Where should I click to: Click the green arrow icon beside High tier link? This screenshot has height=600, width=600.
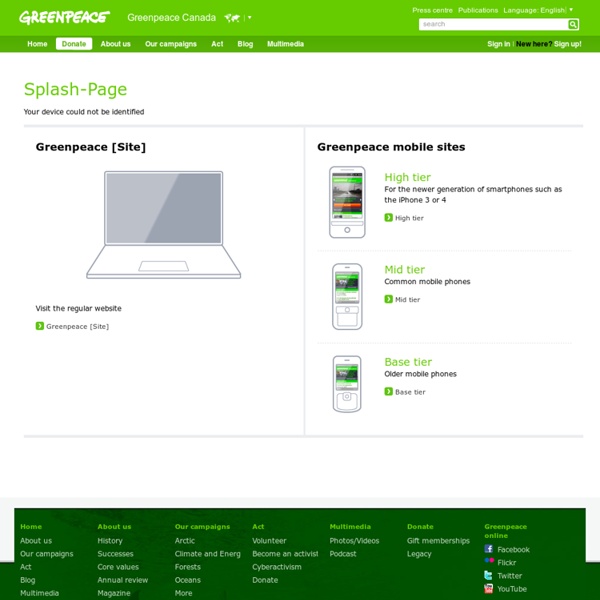388,217
